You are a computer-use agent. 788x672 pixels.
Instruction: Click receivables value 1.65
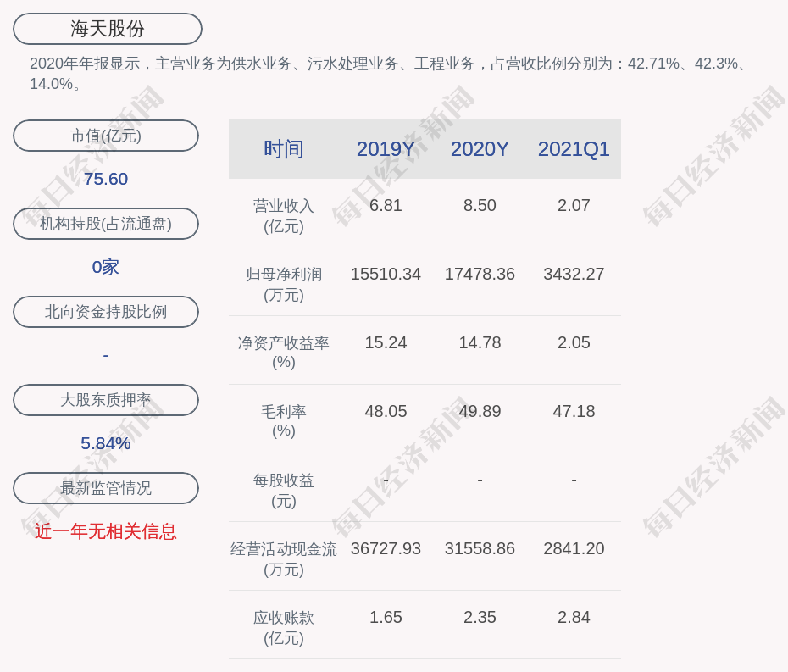pyautogui.click(x=386, y=617)
